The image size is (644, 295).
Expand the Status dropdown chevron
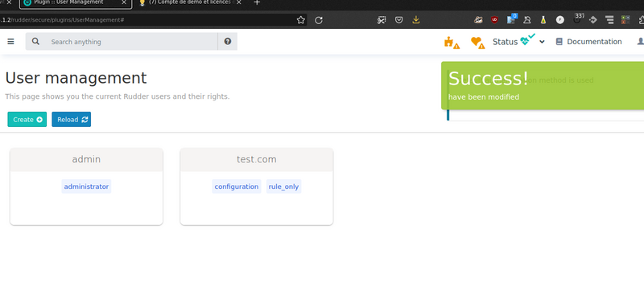click(542, 42)
